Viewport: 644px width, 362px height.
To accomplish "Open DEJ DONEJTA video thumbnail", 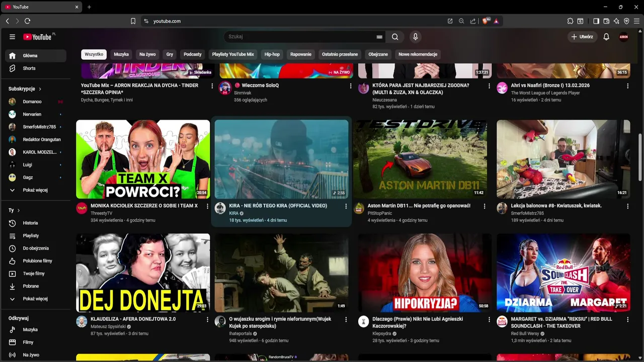I will [143, 273].
